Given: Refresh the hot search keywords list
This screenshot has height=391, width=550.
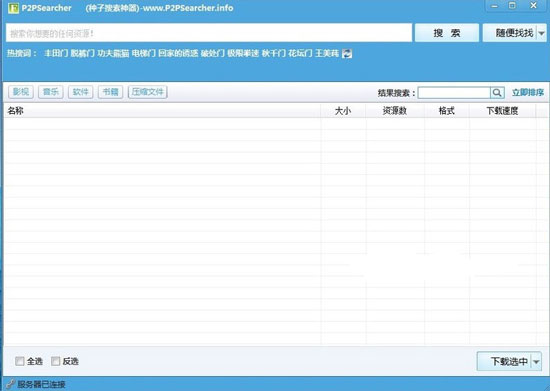Looking at the screenshot, I should pyautogui.click(x=347, y=54).
